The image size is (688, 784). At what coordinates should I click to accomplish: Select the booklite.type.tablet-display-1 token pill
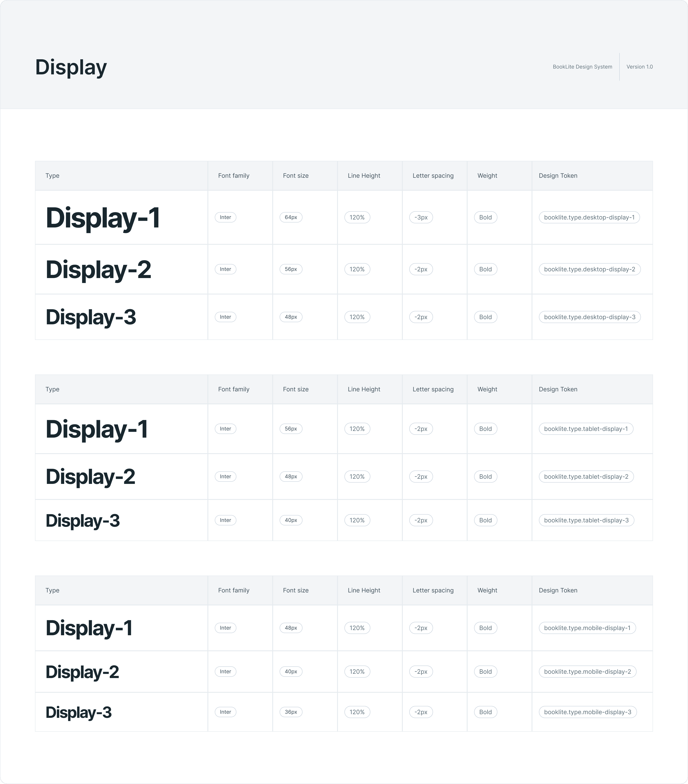click(x=586, y=429)
